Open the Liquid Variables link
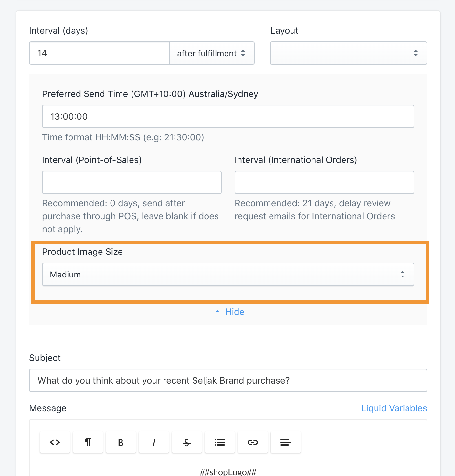 (394, 408)
